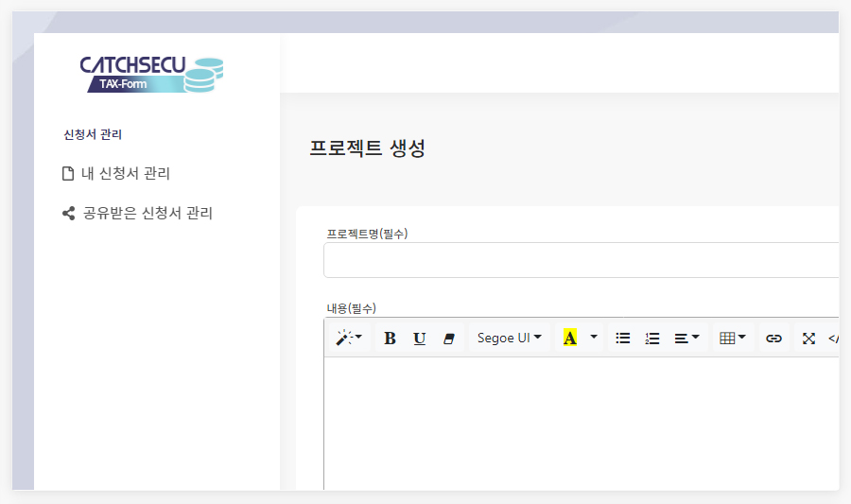Screen dimensions: 851x504
Task: Toggle underline formatting
Action: pos(419,338)
